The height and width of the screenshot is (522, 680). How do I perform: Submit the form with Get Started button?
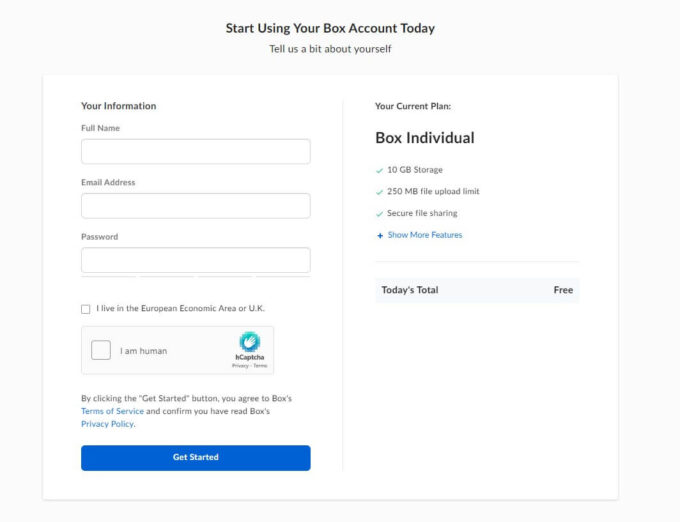point(196,458)
